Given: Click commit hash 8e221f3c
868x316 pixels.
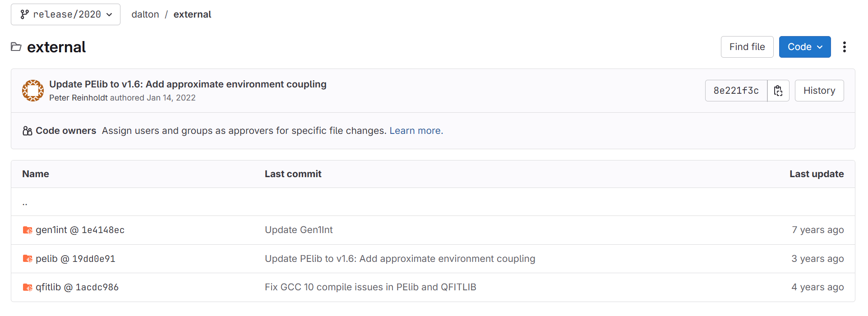Looking at the screenshot, I should click(736, 91).
